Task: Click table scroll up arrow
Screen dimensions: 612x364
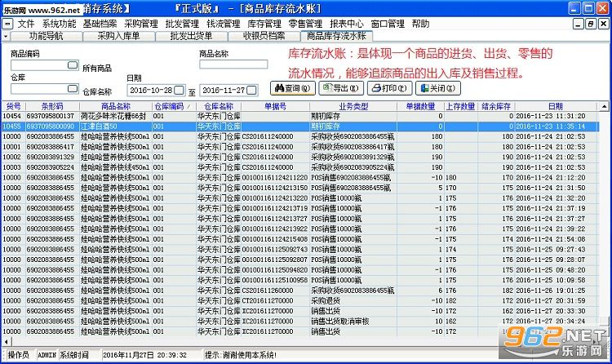Action: [604, 106]
